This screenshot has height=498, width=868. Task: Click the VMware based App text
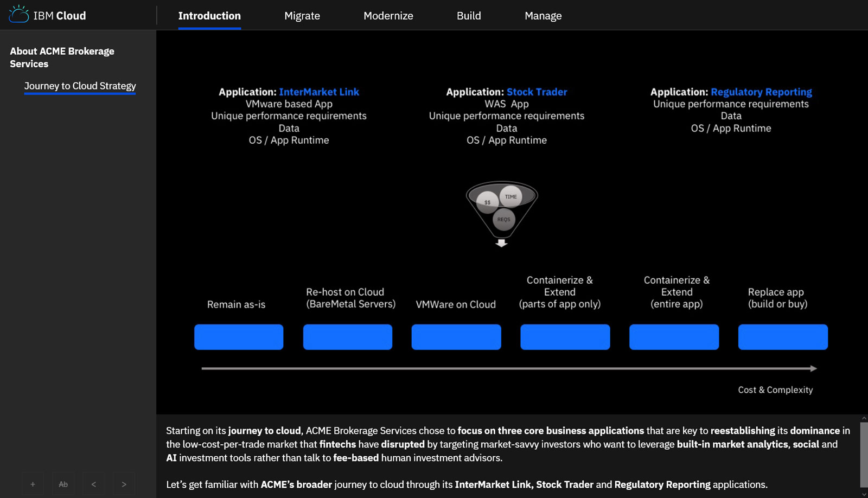pyautogui.click(x=289, y=104)
